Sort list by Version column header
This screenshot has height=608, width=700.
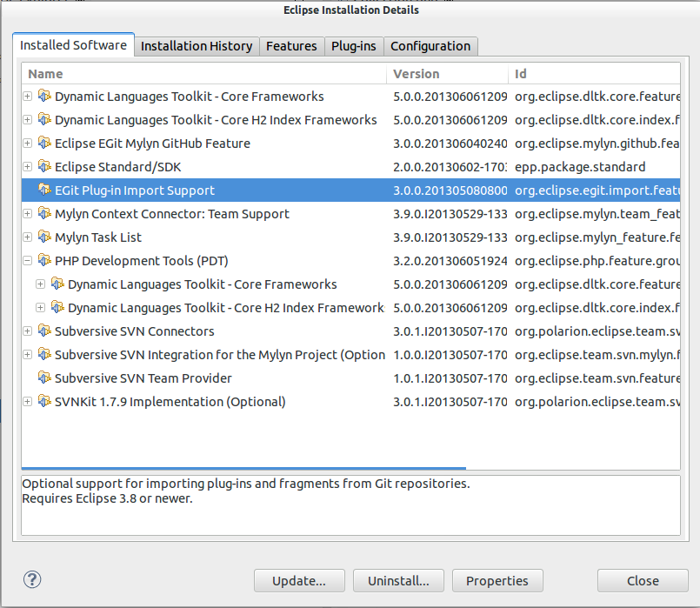[x=447, y=74]
